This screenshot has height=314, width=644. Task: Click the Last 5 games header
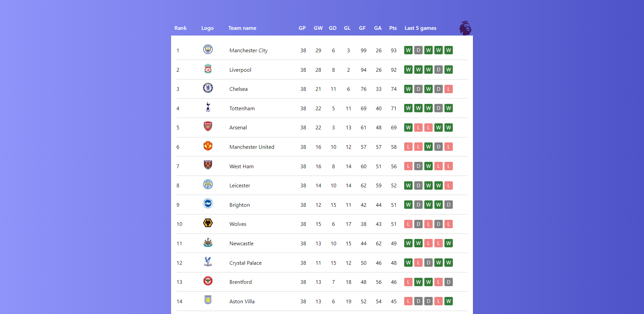click(x=420, y=28)
